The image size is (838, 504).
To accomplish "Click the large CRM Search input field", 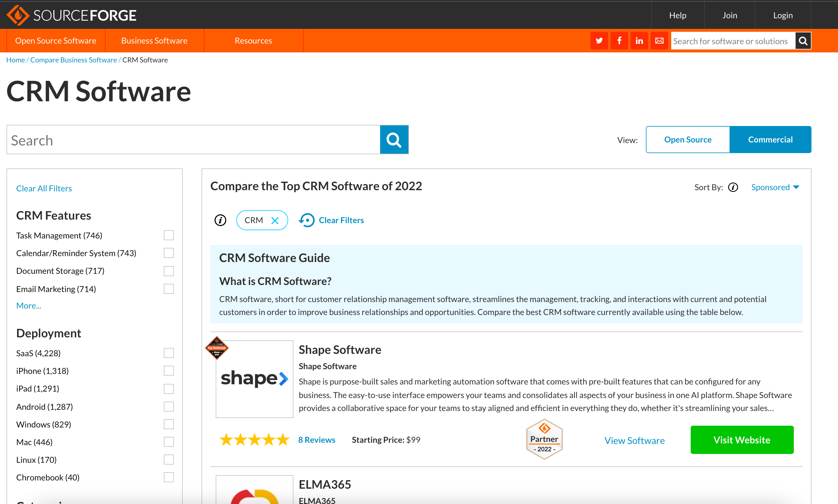I will click(x=193, y=140).
